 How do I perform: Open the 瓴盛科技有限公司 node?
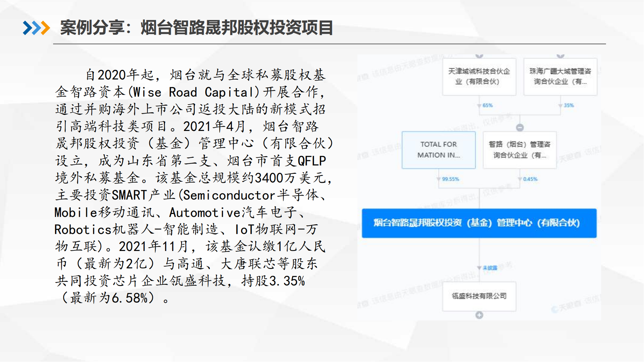coord(479,296)
